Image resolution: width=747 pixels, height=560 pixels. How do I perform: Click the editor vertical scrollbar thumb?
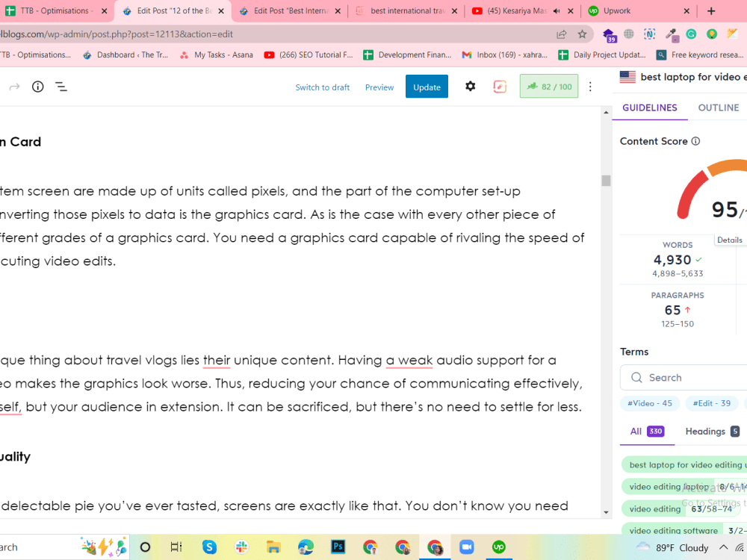click(606, 181)
